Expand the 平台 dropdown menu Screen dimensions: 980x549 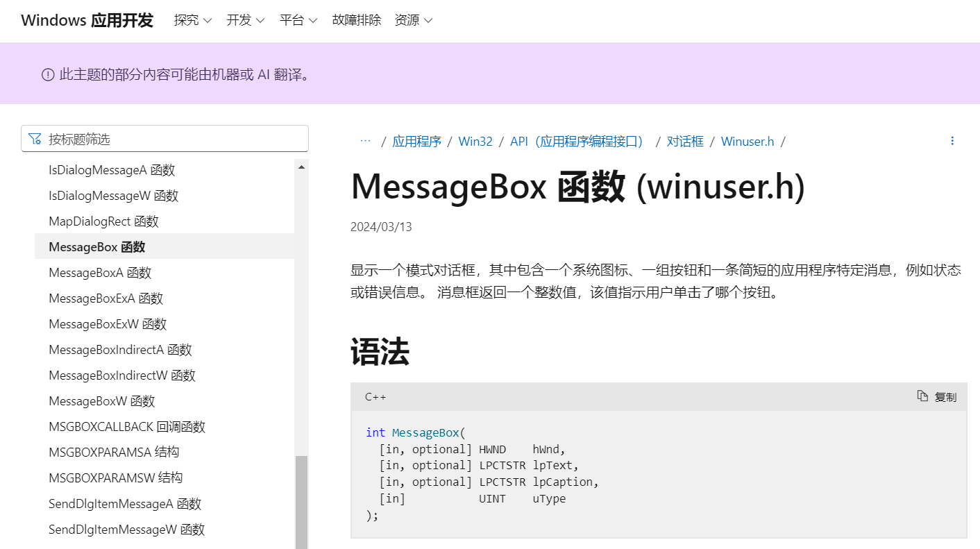298,20
